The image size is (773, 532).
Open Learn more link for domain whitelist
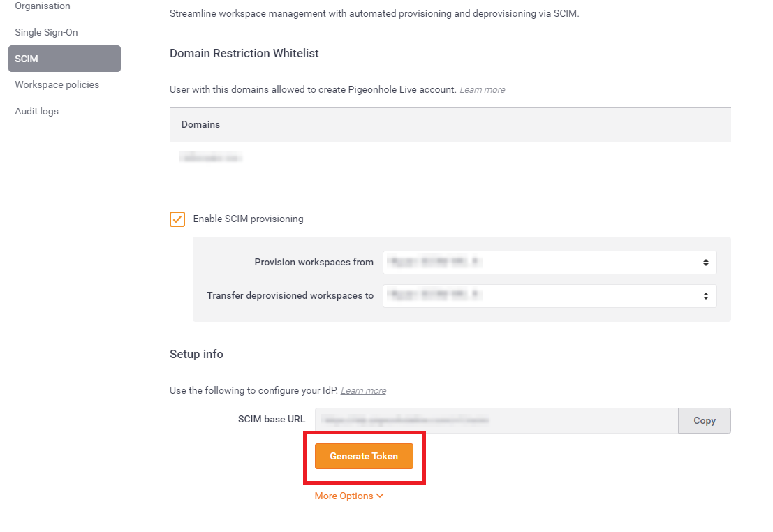(482, 90)
